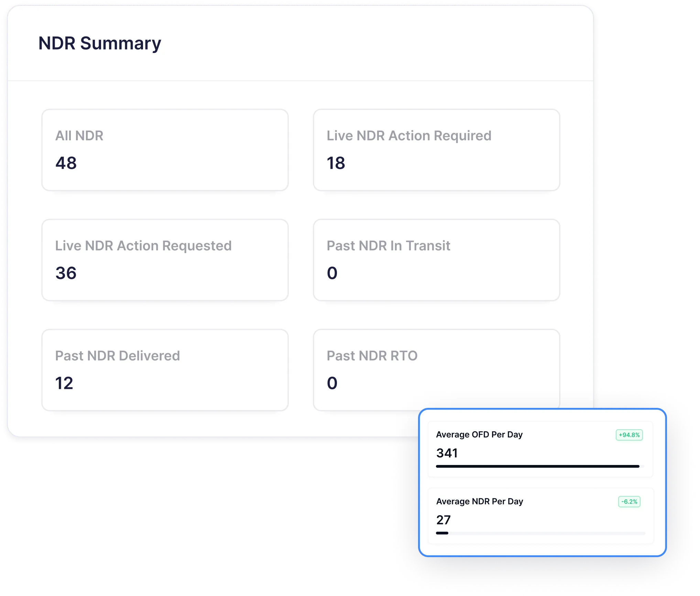Viewport: 700px width, 596px height.
Task: Click the Average NDR value 27
Action: point(443,520)
